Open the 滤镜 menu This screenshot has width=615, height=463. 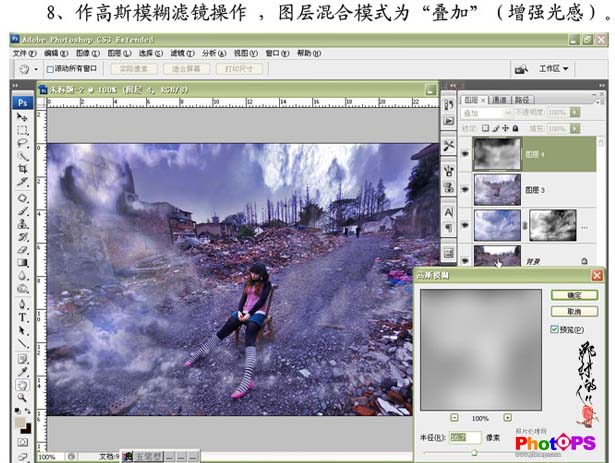(x=182, y=53)
